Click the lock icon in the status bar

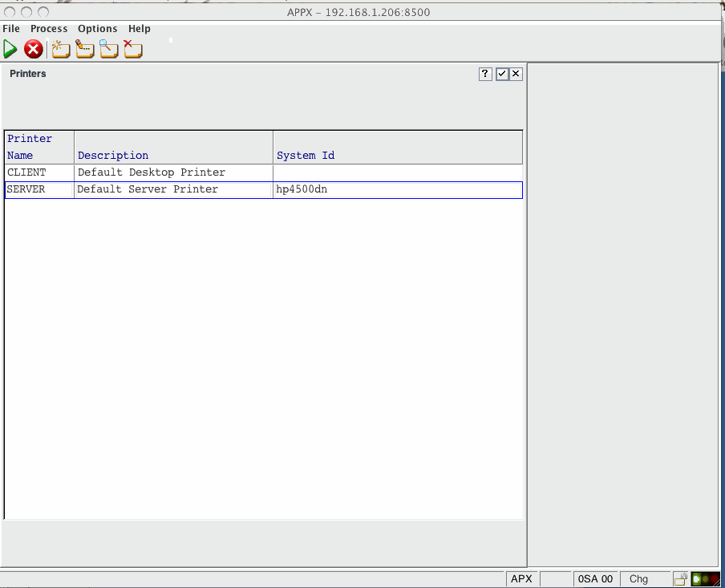(680, 578)
